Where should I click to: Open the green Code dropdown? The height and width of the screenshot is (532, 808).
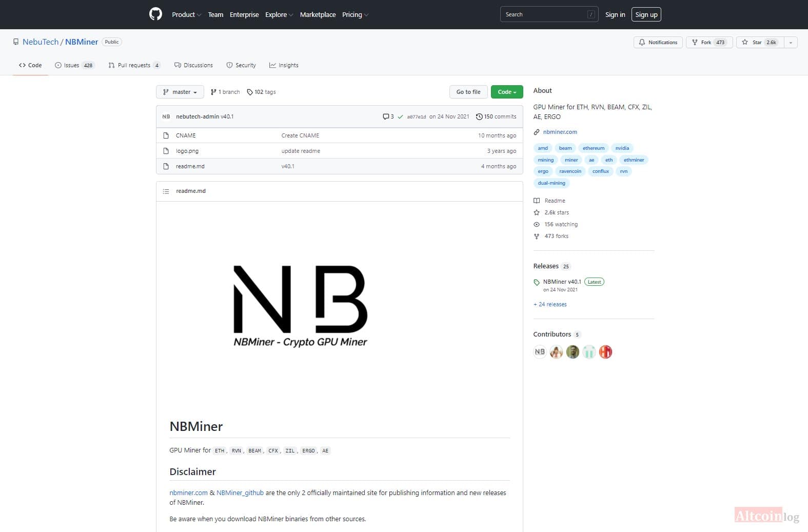click(507, 92)
